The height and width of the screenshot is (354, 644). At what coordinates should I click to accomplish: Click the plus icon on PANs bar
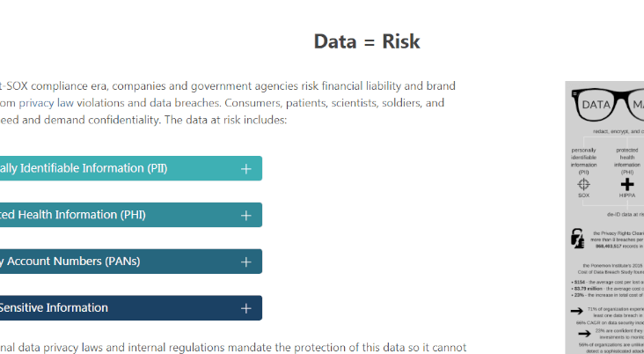click(246, 262)
